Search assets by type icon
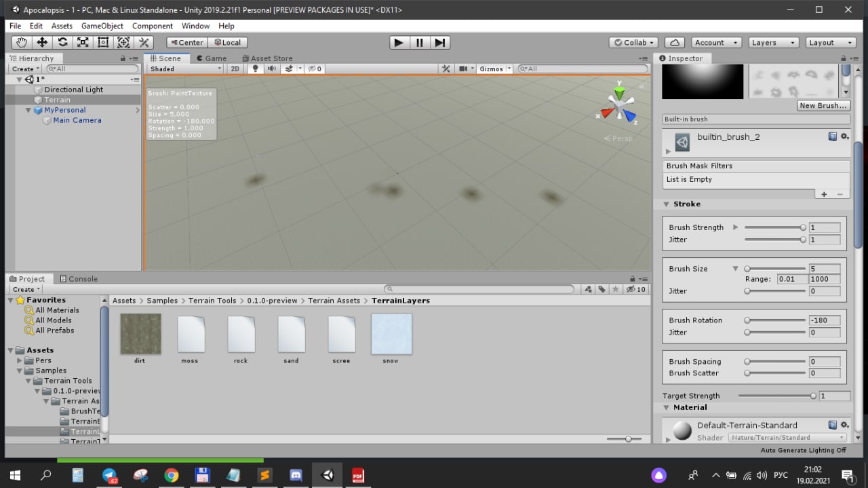The width and height of the screenshot is (868, 488). (x=589, y=289)
